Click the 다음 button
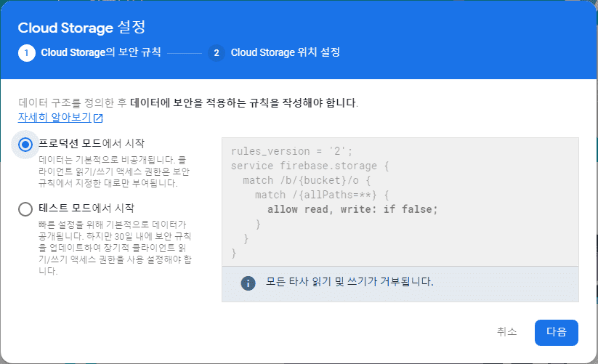Screen dimensions: 598x364 (557, 332)
